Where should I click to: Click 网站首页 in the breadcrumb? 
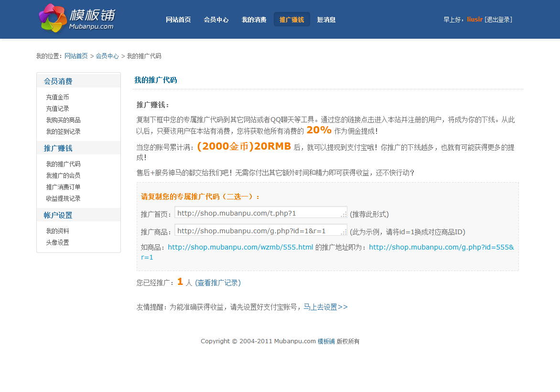(x=76, y=56)
